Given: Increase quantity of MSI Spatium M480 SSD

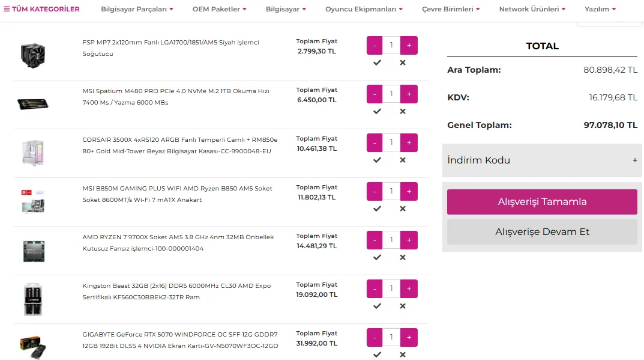Looking at the screenshot, I should coord(409,94).
